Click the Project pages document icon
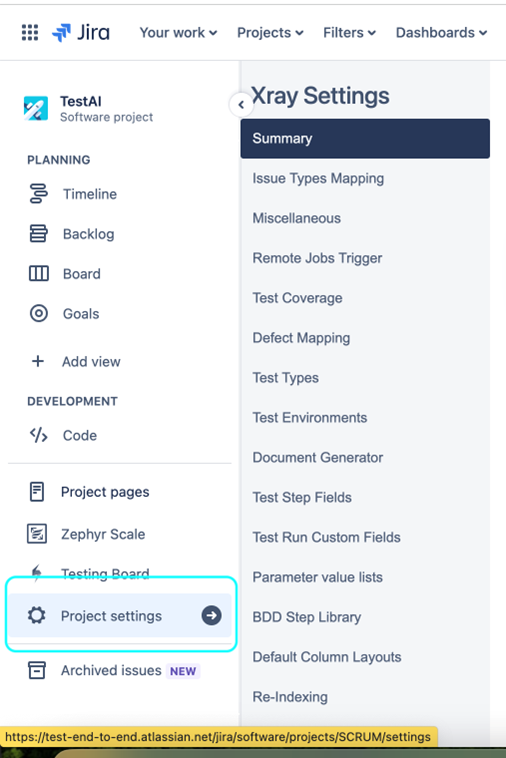This screenshot has height=758, width=506. point(37,492)
